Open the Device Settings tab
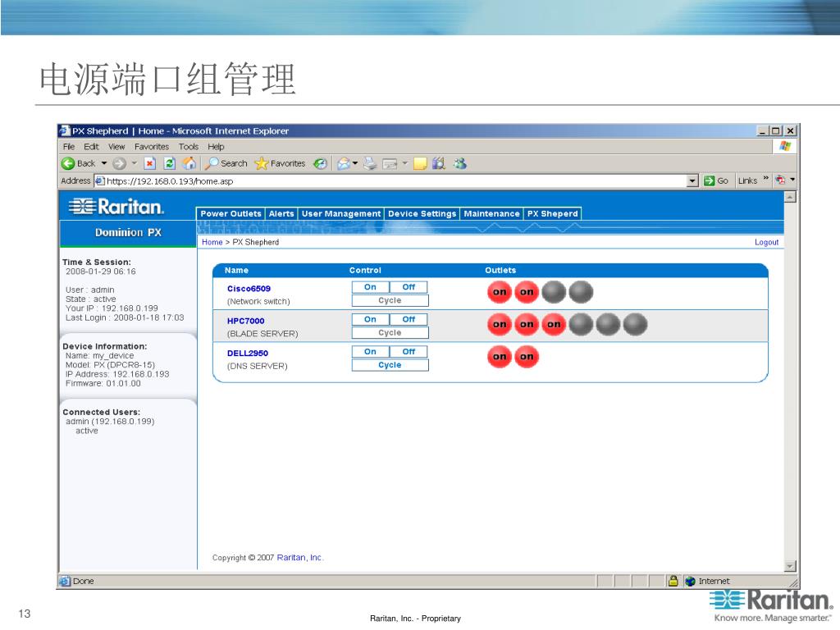Image resolution: width=840 pixels, height=630 pixels. click(422, 214)
